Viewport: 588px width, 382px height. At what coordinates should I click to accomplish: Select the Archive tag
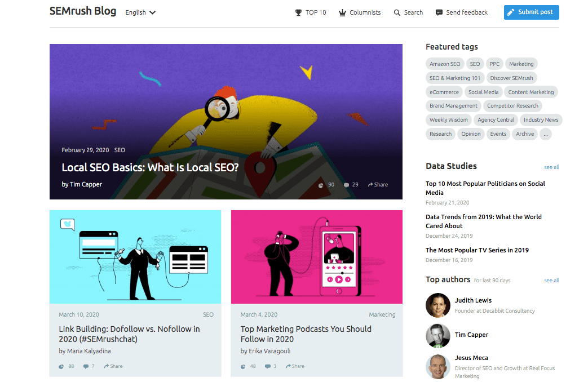[x=525, y=134]
